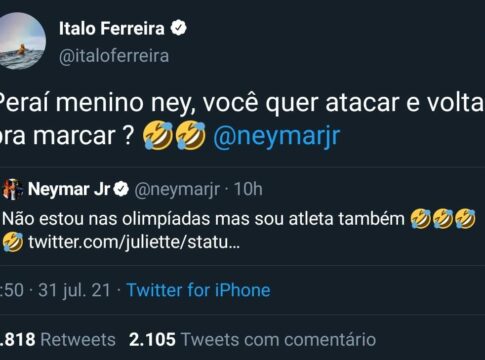Viewport: 485px width, 360px height.
Task: Click the Neymar Jr name in the quoted tweet
Action: (69, 189)
